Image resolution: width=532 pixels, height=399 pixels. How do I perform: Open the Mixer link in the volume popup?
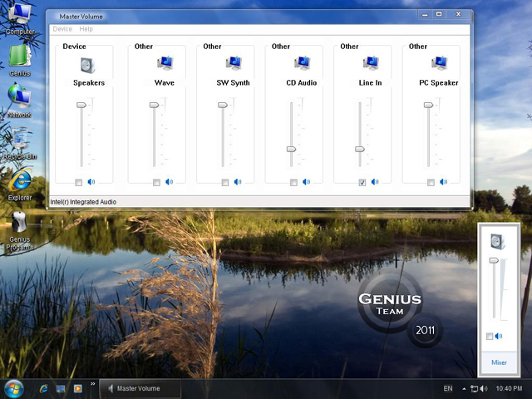coord(499,362)
